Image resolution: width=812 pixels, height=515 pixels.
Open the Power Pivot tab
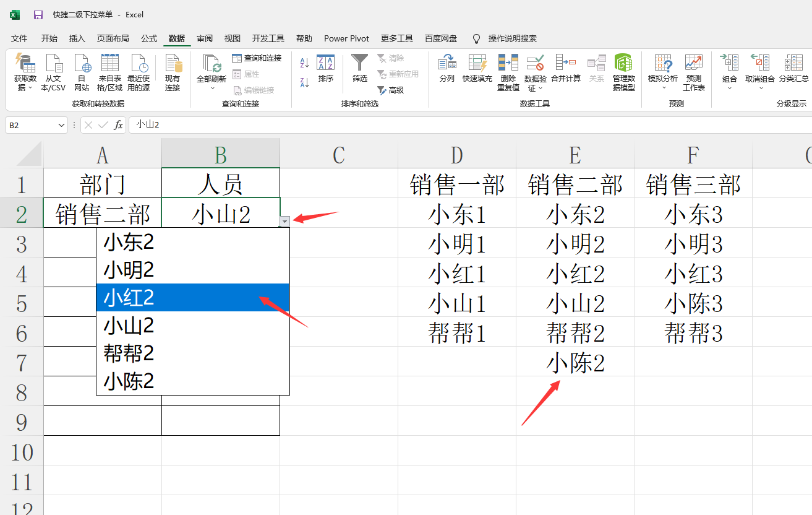pyautogui.click(x=346, y=38)
